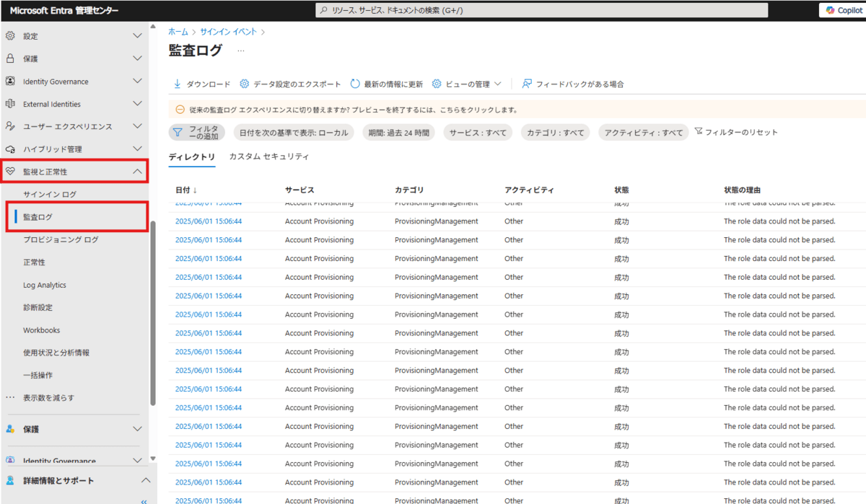Open the ビューの管理 dropdown arrow
Viewport: 866px width, 504px height.
(x=497, y=84)
